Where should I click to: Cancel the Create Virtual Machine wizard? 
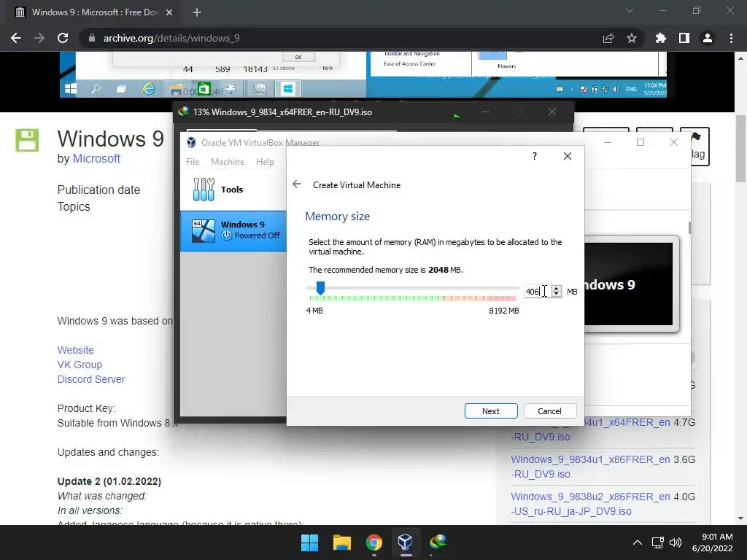pyautogui.click(x=550, y=411)
